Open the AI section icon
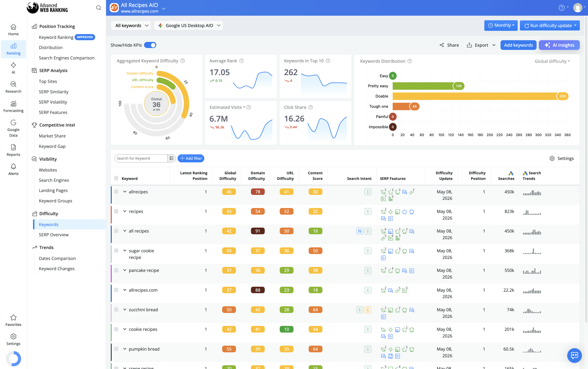 (13, 65)
